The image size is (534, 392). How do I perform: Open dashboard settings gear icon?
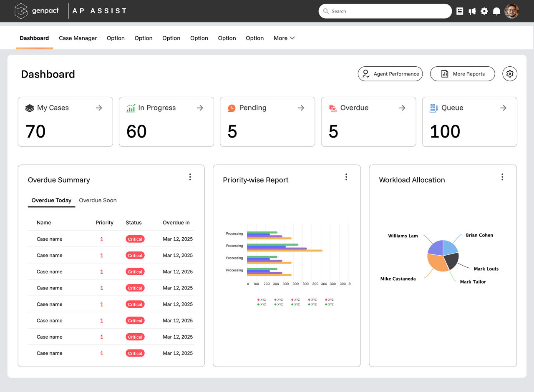click(x=509, y=74)
